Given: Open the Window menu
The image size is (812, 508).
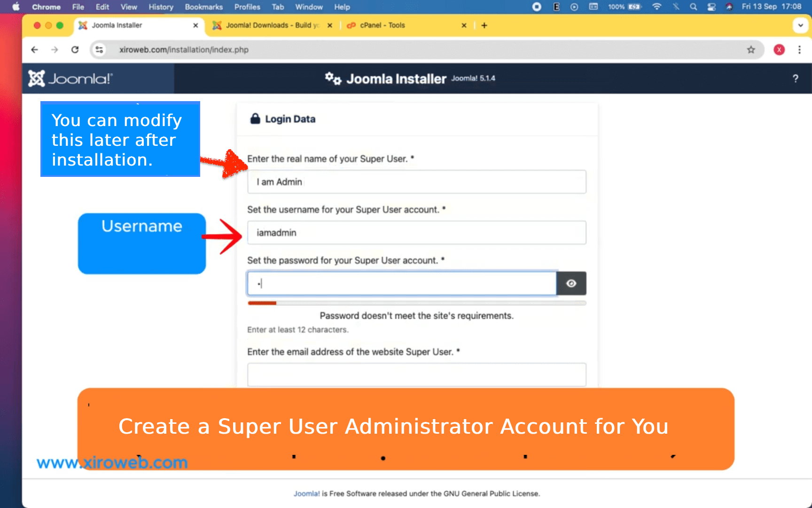Looking at the screenshot, I should coord(309,7).
